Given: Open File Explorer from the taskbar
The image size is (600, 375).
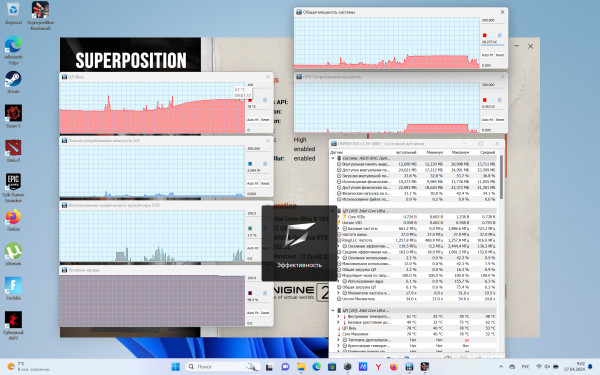Looking at the screenshot, I should [301, 367].
